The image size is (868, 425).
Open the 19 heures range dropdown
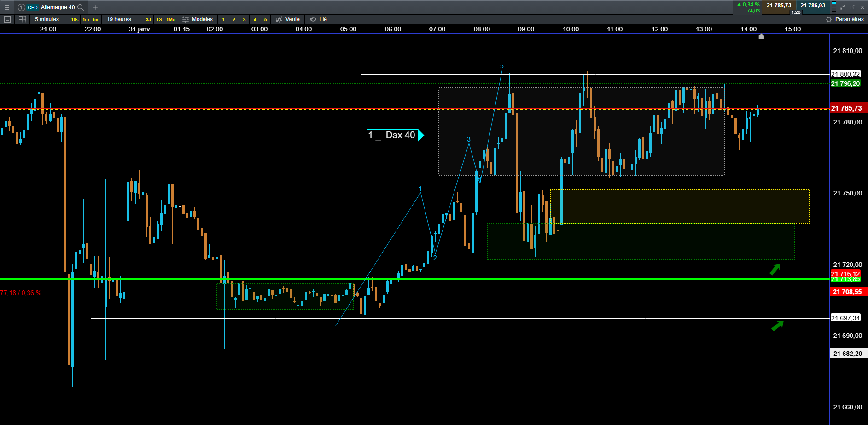coord(119,19)
